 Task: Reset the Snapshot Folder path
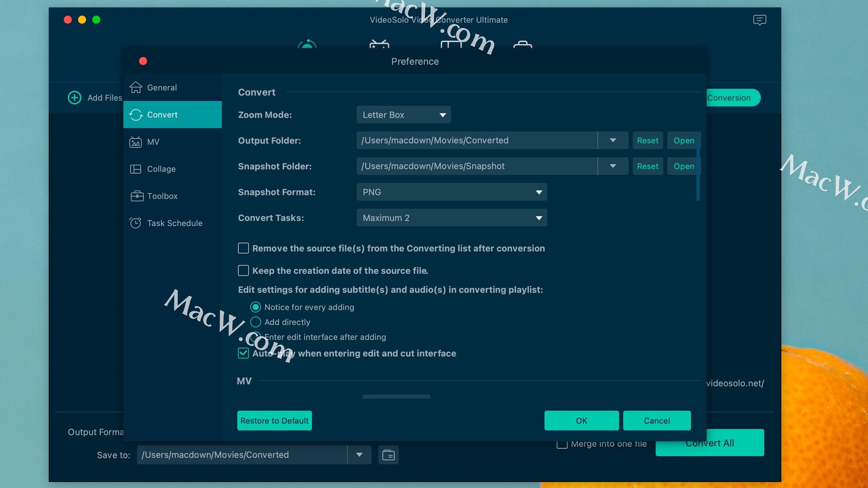[x=647, y=166]
